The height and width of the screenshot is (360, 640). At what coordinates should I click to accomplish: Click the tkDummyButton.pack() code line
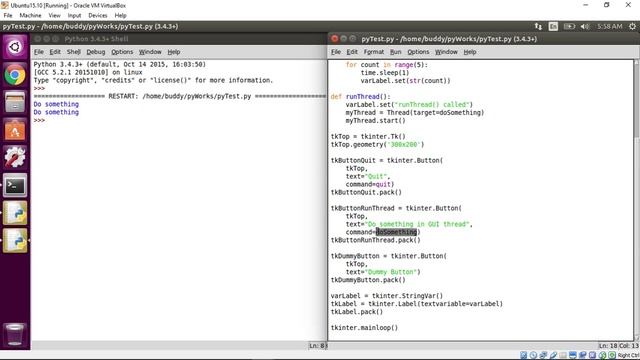[368, 280]
